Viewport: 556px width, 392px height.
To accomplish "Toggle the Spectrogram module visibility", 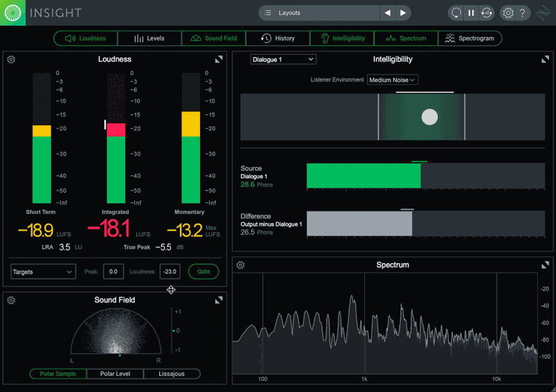I will [x=470, y=38].
